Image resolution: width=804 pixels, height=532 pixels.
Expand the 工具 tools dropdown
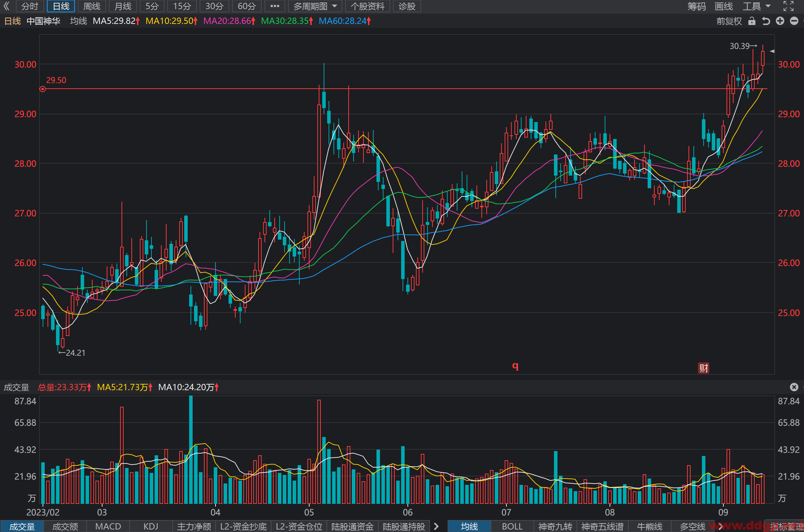click(x=756, y=6)
